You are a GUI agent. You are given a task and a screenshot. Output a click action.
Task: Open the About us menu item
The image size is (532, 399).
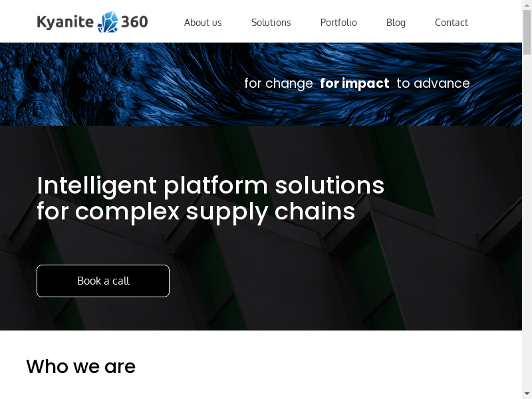(203, 23)
